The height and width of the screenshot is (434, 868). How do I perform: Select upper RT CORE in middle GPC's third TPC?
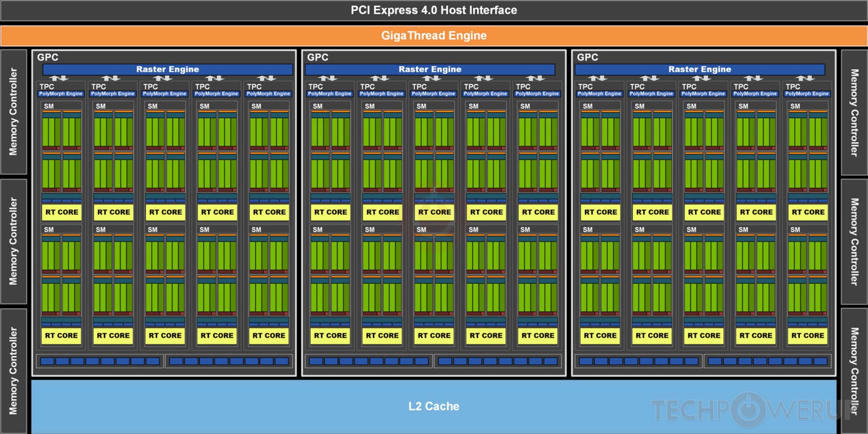coord(434,212)
